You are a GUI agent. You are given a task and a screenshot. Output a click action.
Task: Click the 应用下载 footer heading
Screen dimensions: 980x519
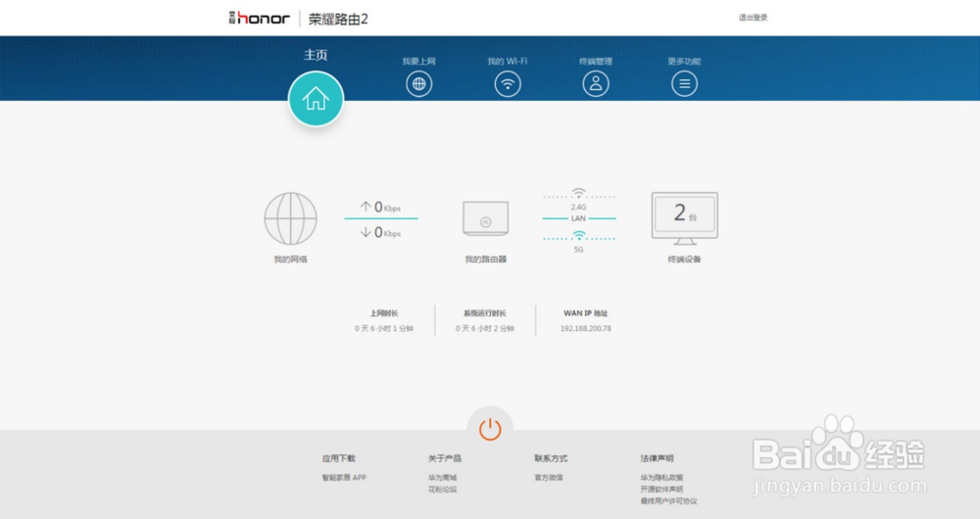[339, 458]
